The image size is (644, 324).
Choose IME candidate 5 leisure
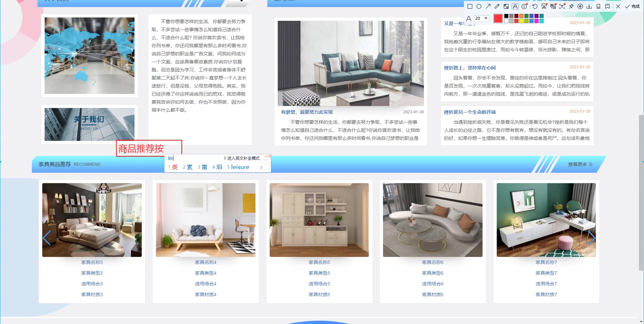238,167
